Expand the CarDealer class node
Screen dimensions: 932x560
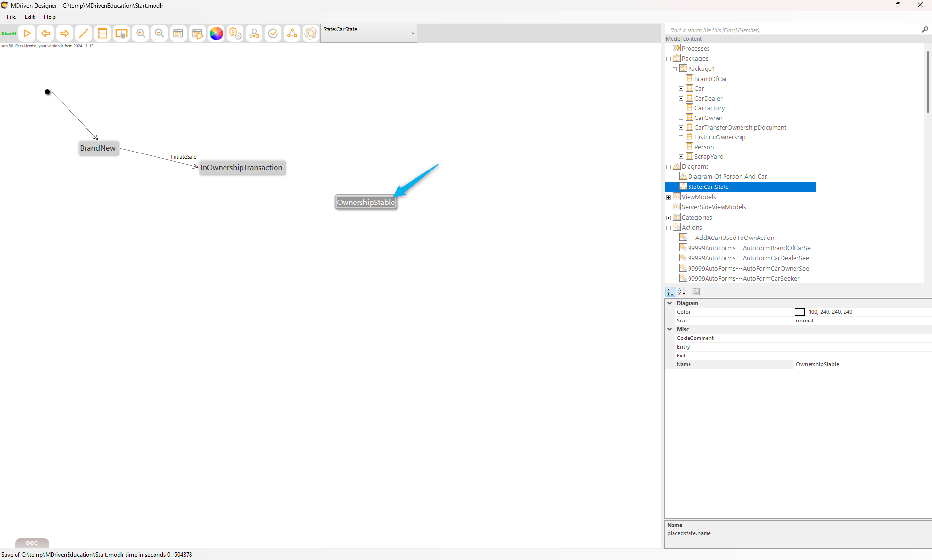pyautogui.click(x=681, y=99)
